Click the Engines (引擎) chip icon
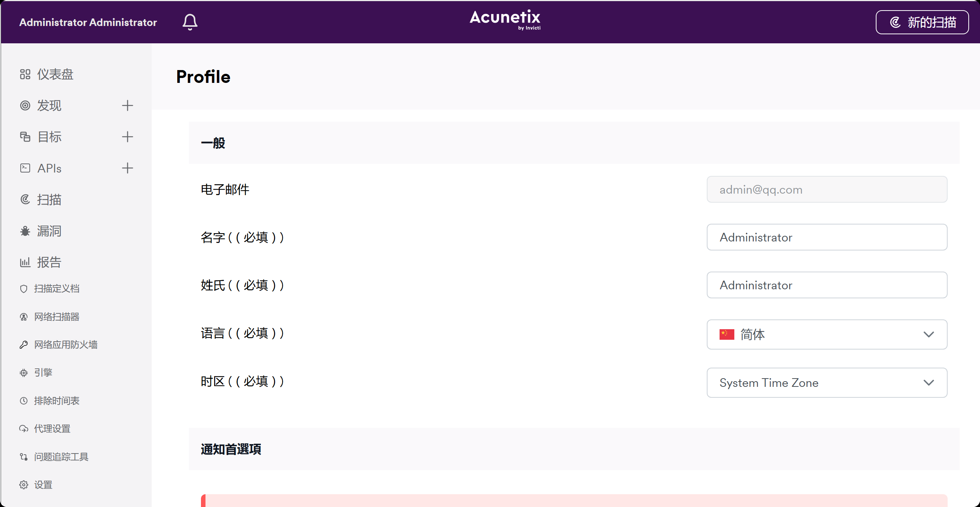Screen dimensions: 980x507 pyautogui.click(x=24, y=373)
